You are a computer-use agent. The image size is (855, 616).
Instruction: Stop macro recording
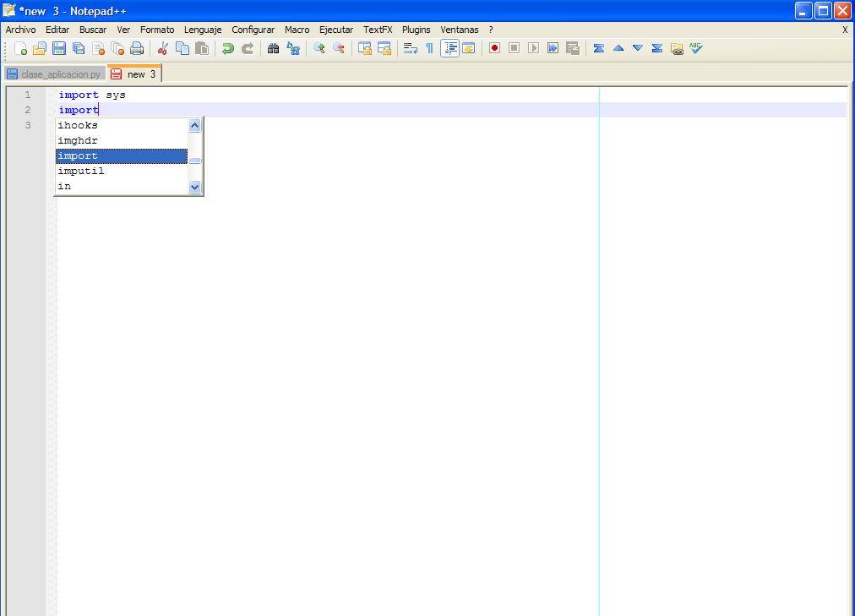(x=515, y=48)
